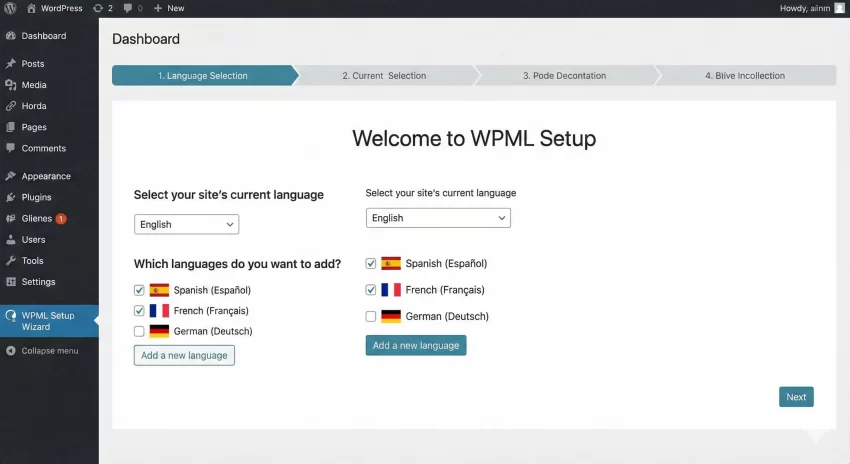Click the WordPress site name link
850x464 pixels.
(x=62, y=8)
